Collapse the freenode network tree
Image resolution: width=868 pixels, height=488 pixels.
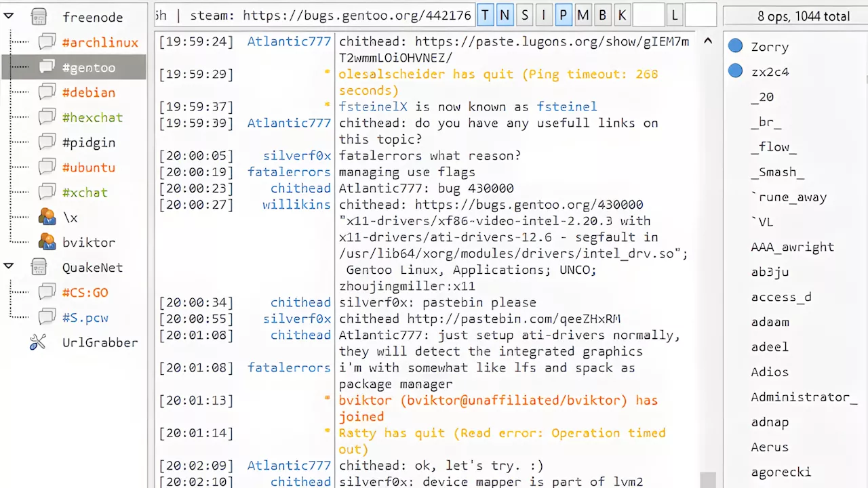coord(8,15)
